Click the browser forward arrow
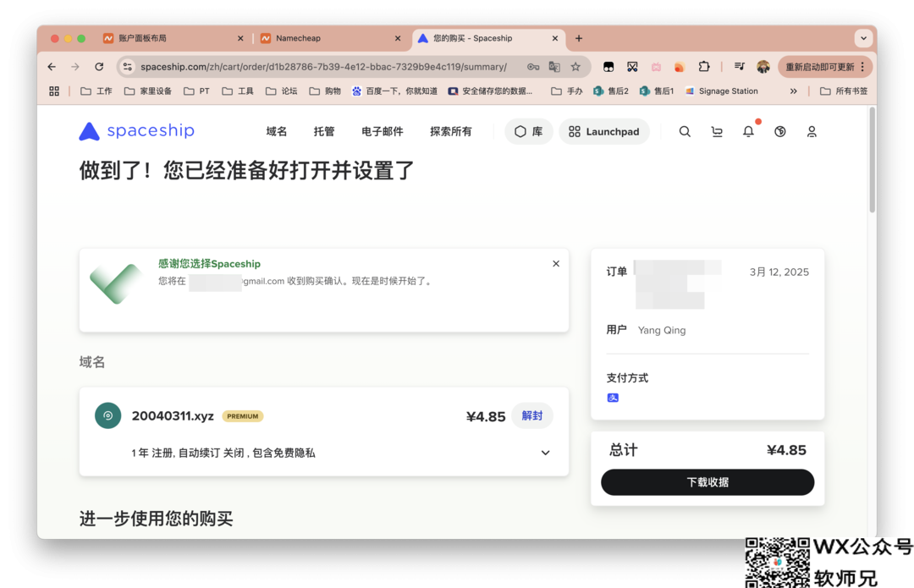The image size is (914, 588). coord(75,67)
